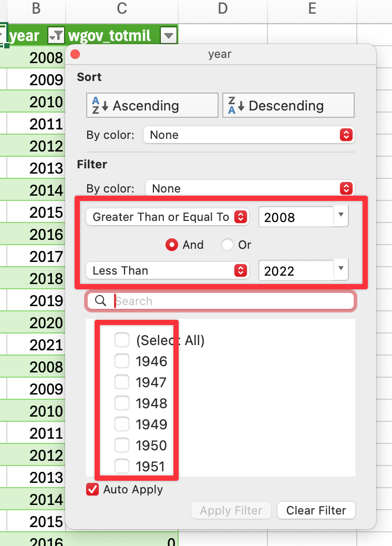Open the Less Than condition dropdown

coord(168,270)
